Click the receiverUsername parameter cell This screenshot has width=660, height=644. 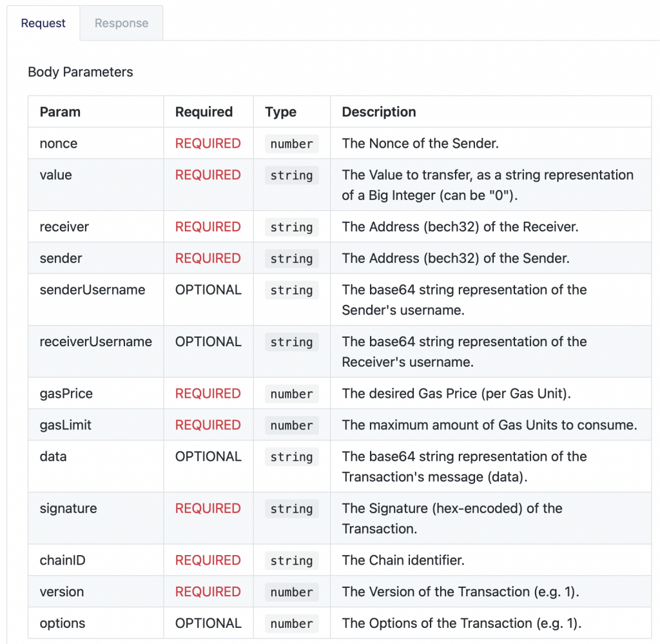click(95, 342)
